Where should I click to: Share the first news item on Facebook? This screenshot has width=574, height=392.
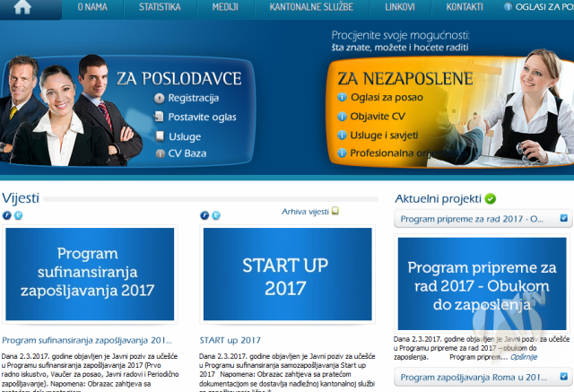(x=7, y=215)
